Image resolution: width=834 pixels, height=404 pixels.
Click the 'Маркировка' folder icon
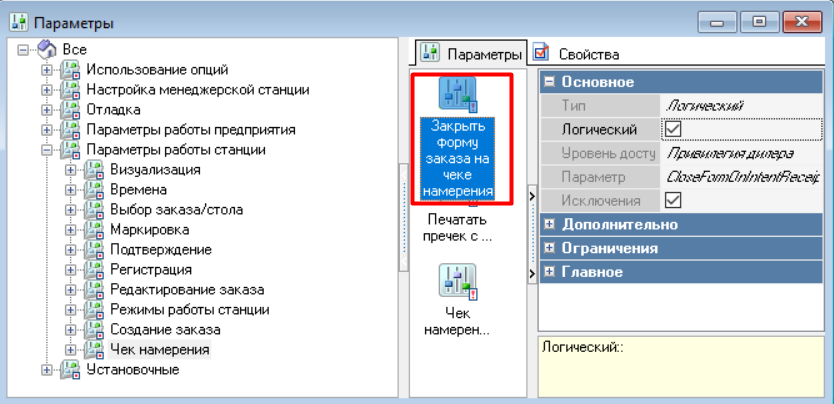(95, 230)
